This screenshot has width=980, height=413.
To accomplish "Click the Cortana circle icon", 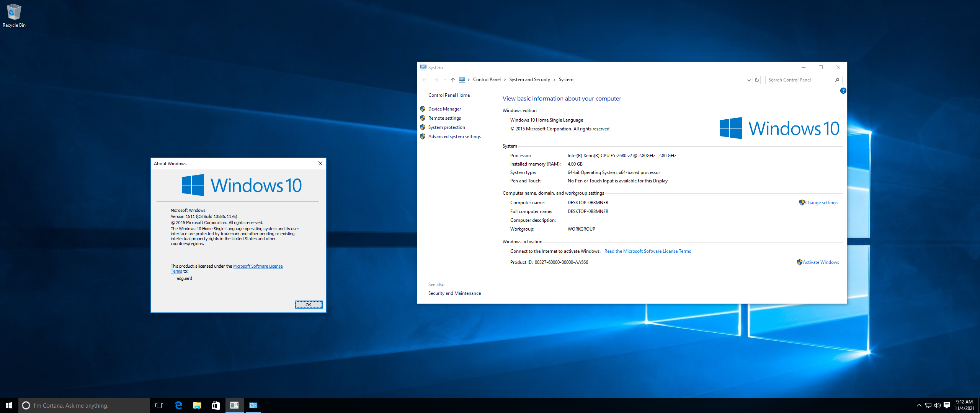I will pyautogui.click(x=26, y=405).
